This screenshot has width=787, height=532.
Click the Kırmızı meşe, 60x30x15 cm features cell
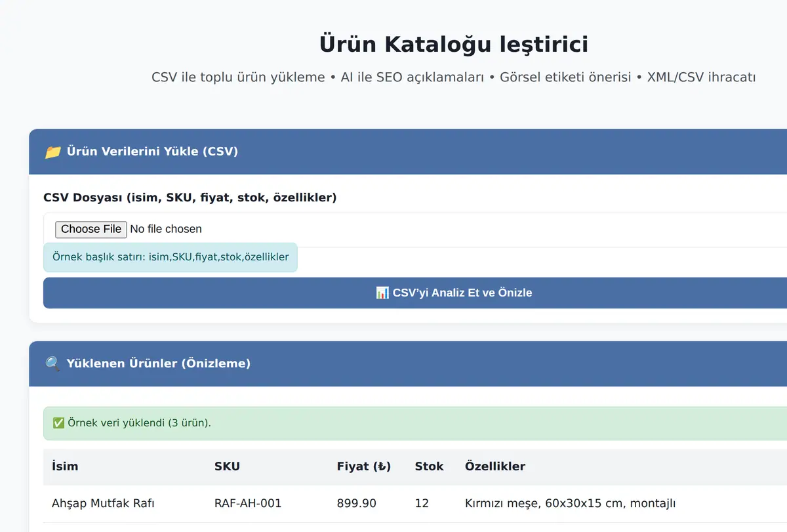click(x=571, y=503)
